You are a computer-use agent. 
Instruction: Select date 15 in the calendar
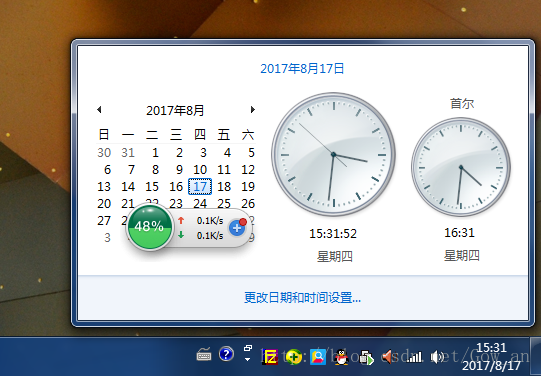coord(152,187)
